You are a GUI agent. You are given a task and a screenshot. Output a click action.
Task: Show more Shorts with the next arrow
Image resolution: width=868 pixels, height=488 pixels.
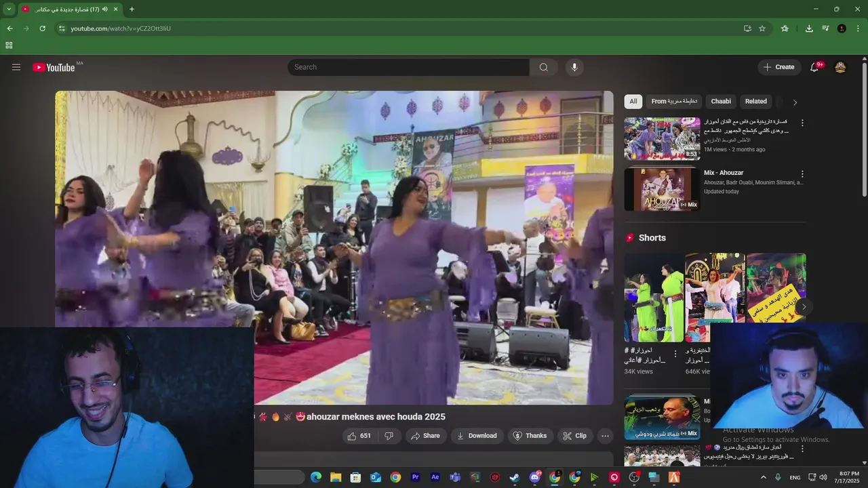point(804,307)
